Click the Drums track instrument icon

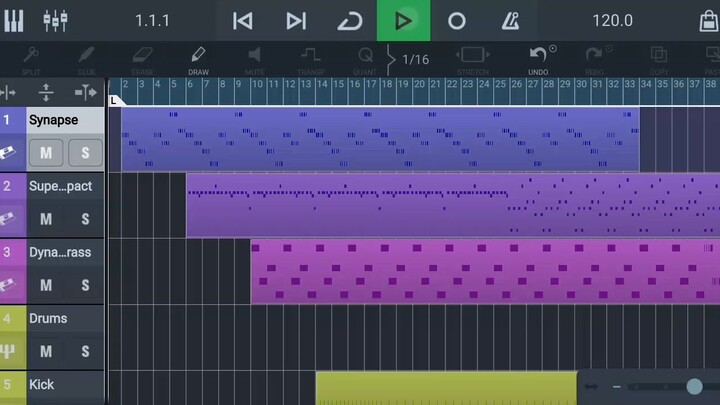[x=12, y=351]
